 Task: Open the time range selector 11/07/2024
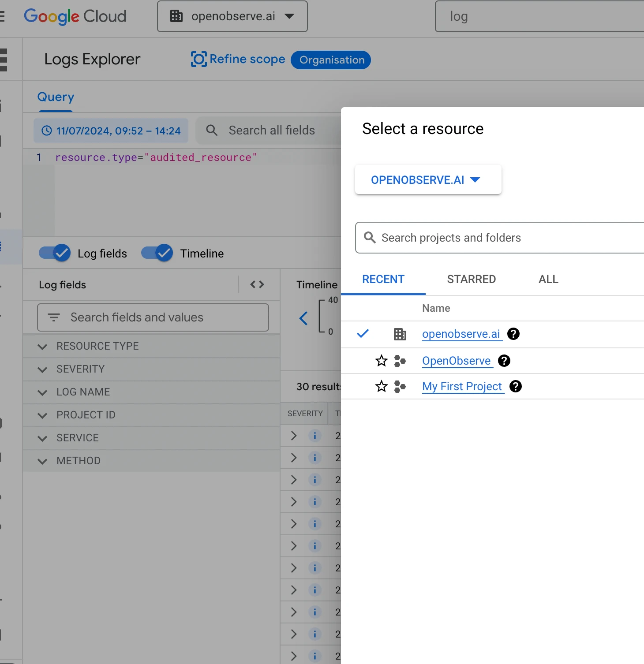(111, 131)
